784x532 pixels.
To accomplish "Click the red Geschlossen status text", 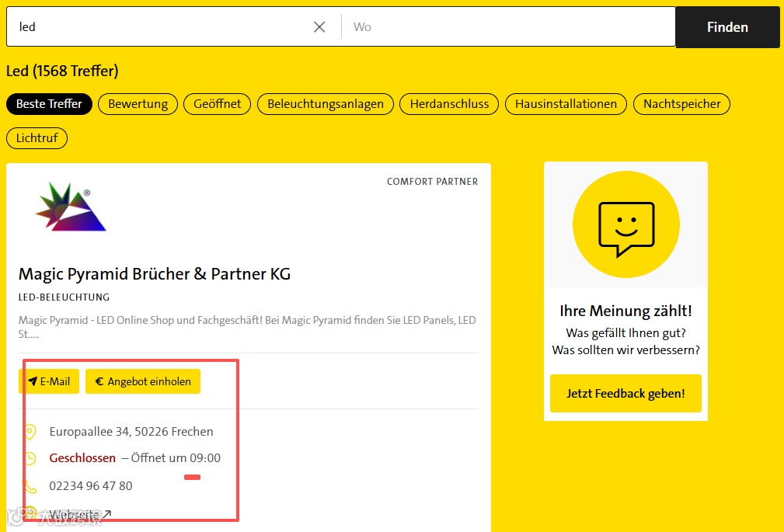I will tap(82, 458).
